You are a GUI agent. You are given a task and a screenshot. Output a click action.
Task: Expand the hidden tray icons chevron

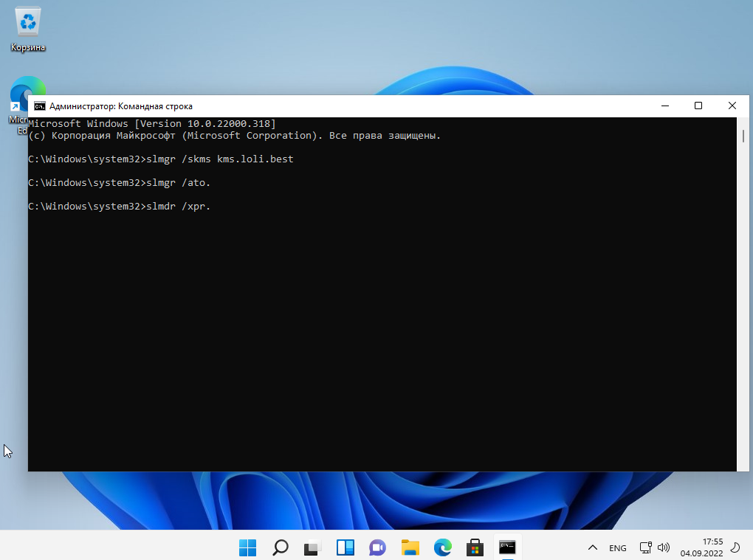click(593, 547)
